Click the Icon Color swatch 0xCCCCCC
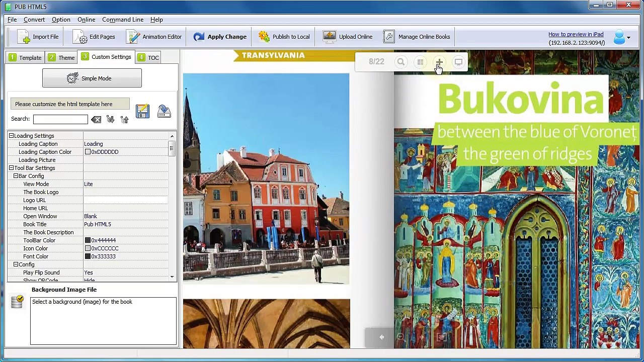Image resolution: width=644 pixels, height=362 pixels. click(x=88, y=248)
